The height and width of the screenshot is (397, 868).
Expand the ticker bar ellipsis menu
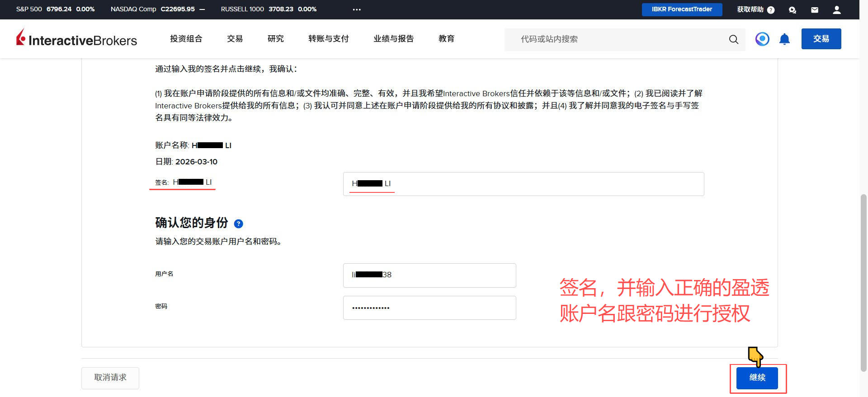tap(357, 9)
